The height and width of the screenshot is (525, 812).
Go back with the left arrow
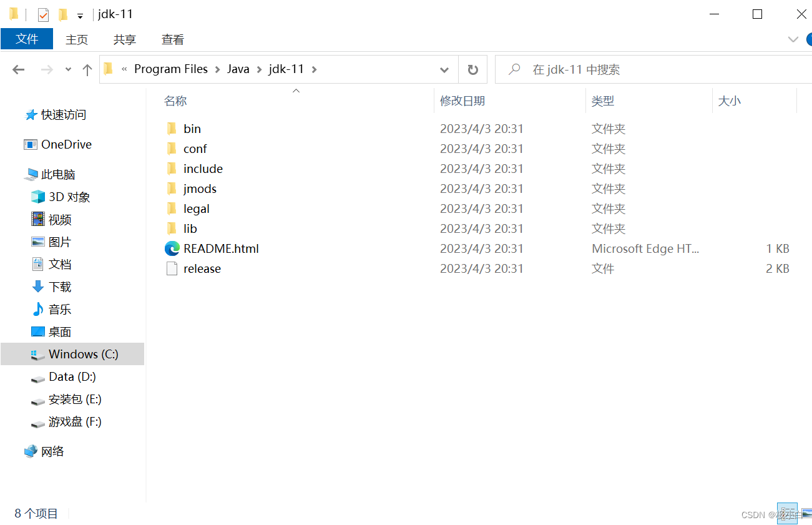point(19,70)
